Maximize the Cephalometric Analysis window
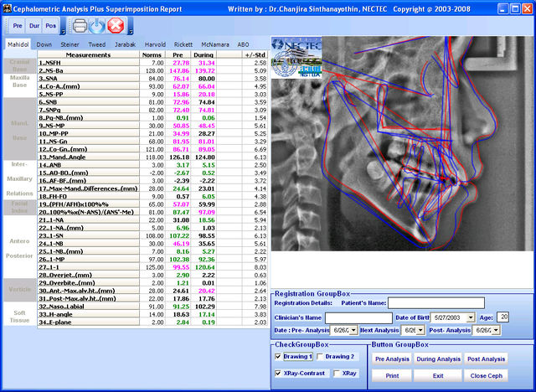 click(x=515, y=9)
